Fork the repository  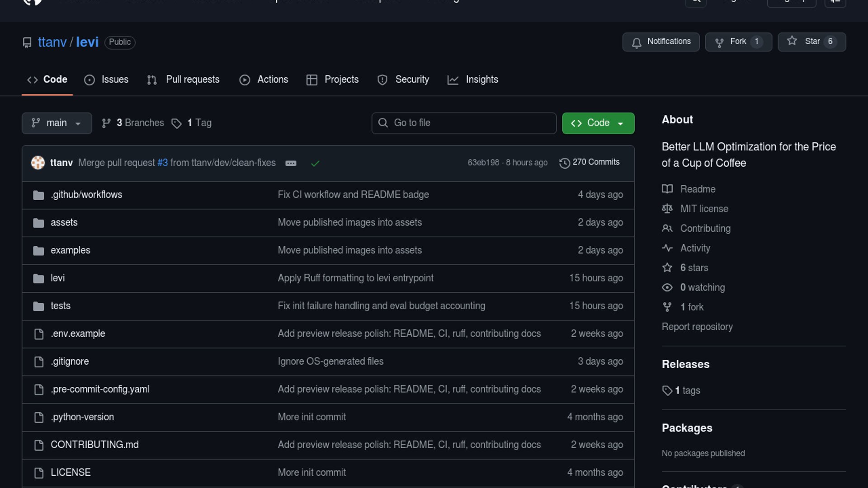[738, 42]
